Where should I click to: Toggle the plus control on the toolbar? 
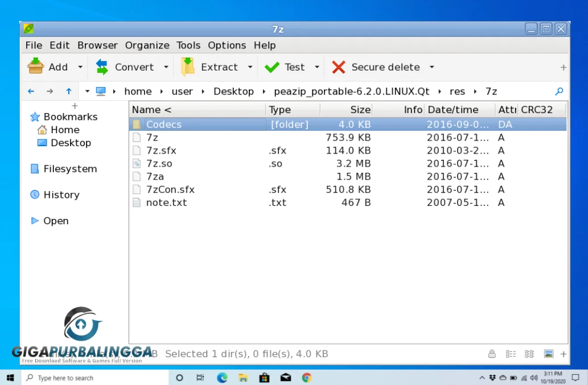pyautogui.click(x=563, y=67)
